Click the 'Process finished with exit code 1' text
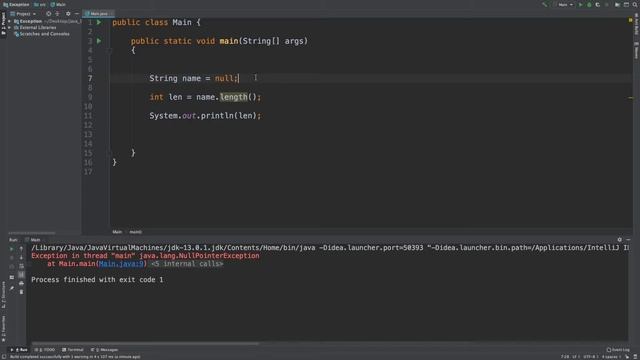 pyautogui.click(x=97, y=280)
